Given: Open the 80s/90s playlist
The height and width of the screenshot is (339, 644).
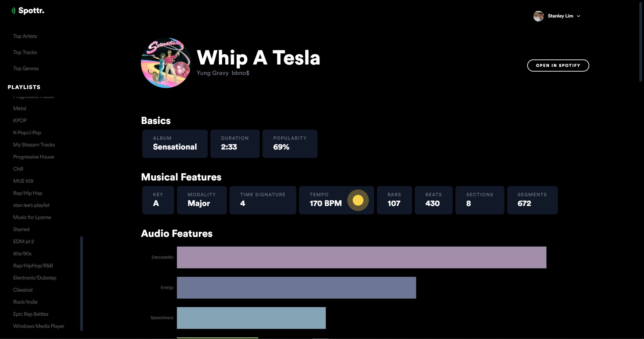Looking at the screenshot, I should 22,254.
